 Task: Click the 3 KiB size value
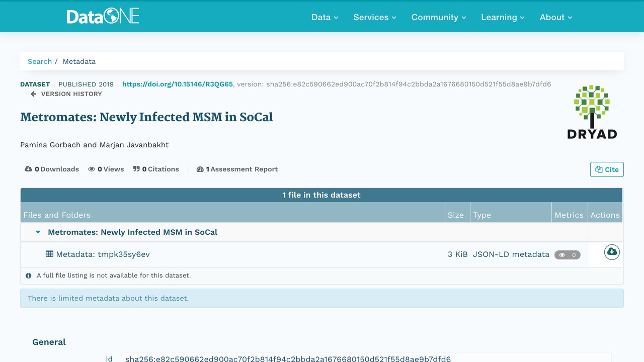click(x=458, y=254)
